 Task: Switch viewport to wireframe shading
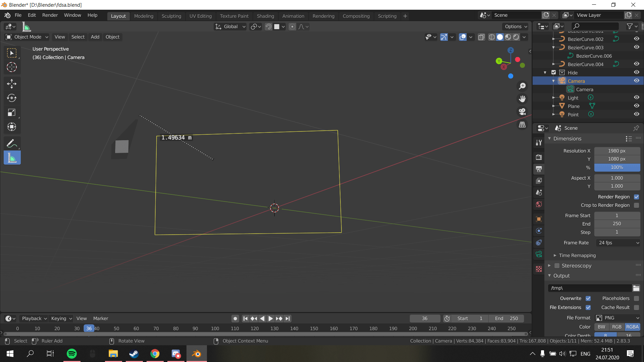click(x=491, y=37)
